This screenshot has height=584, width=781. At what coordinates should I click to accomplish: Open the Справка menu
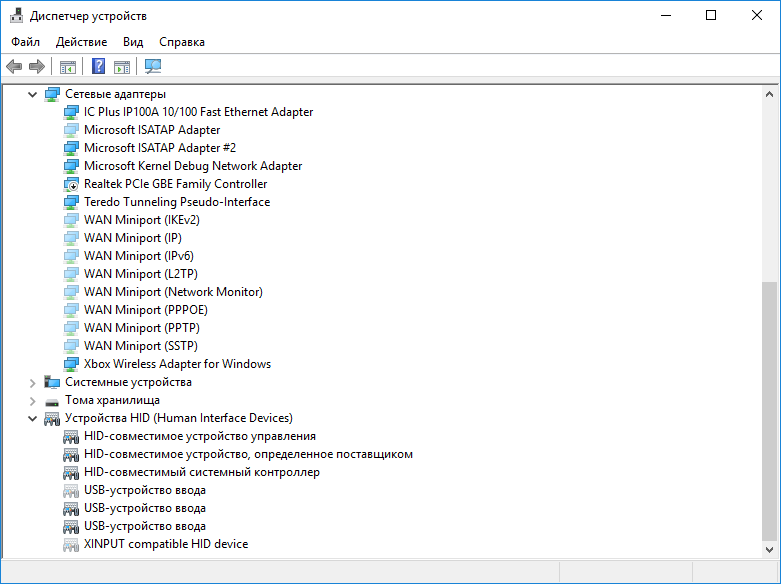tap(182, 42)
